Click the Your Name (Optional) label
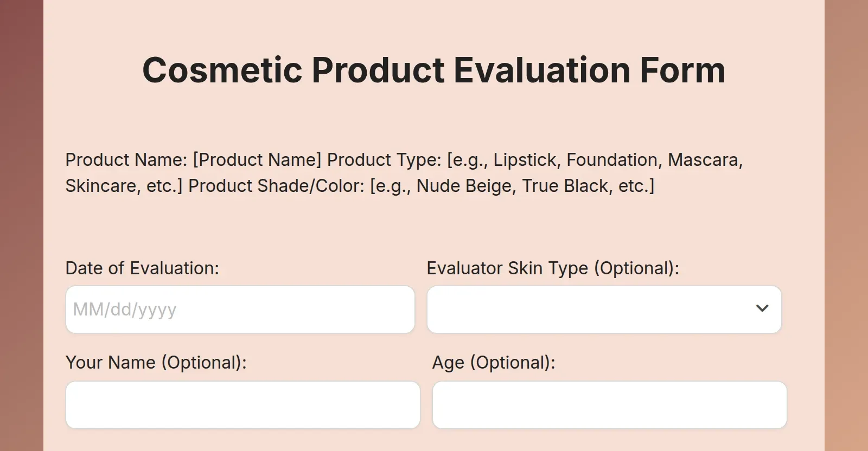Screen dimensions: 868x451 pos(156,362)
